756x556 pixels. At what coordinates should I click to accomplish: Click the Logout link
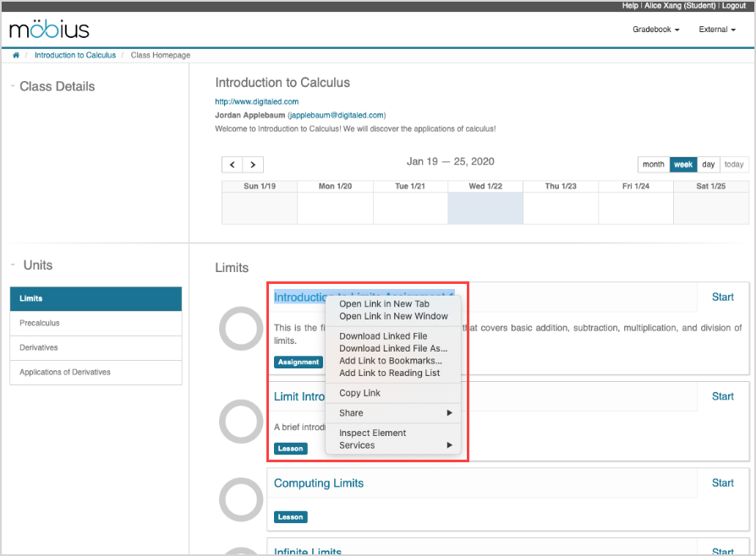(x=733, y=6)
